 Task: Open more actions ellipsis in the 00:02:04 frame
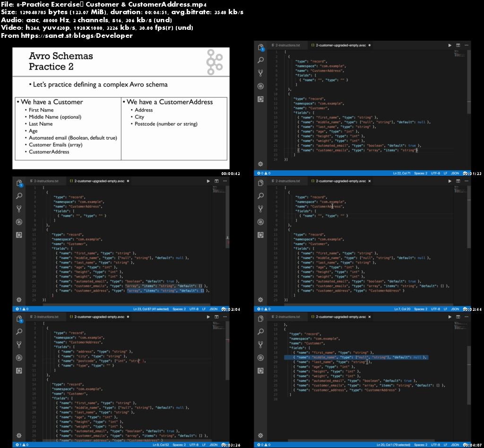point(225,181)
